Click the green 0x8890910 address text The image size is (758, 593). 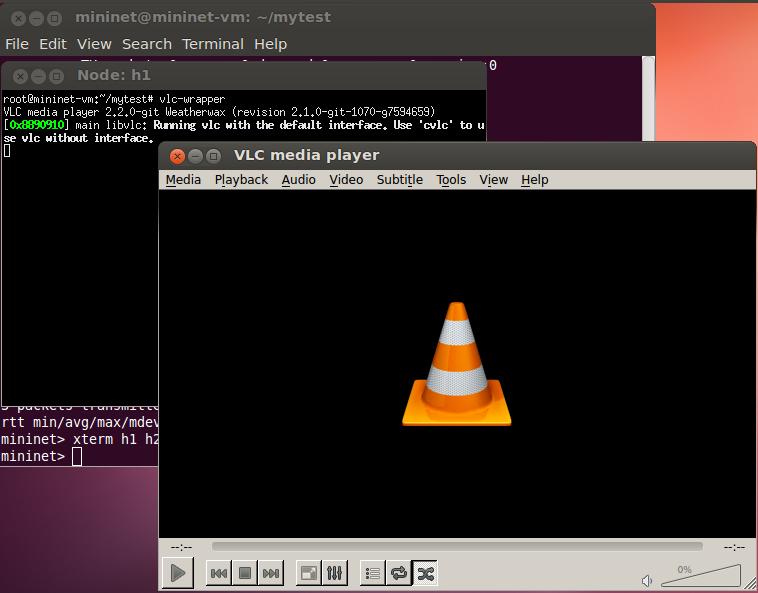[37, 125]
